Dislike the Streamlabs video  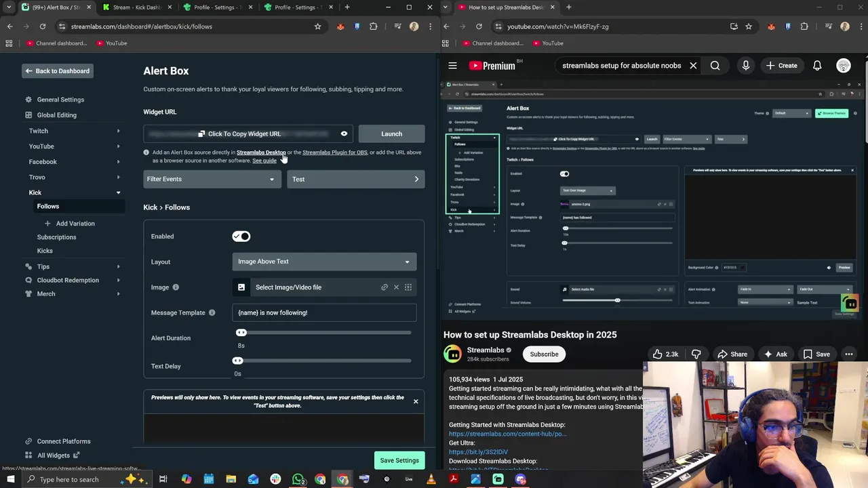[696, 354]
